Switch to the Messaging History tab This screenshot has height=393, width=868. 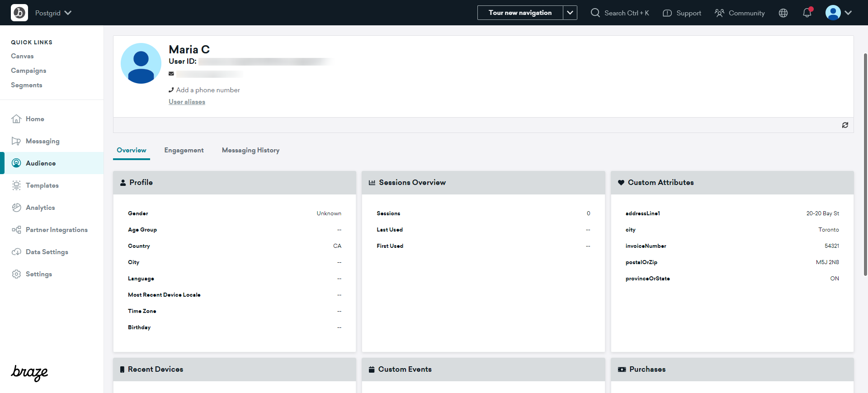(250, 150)
